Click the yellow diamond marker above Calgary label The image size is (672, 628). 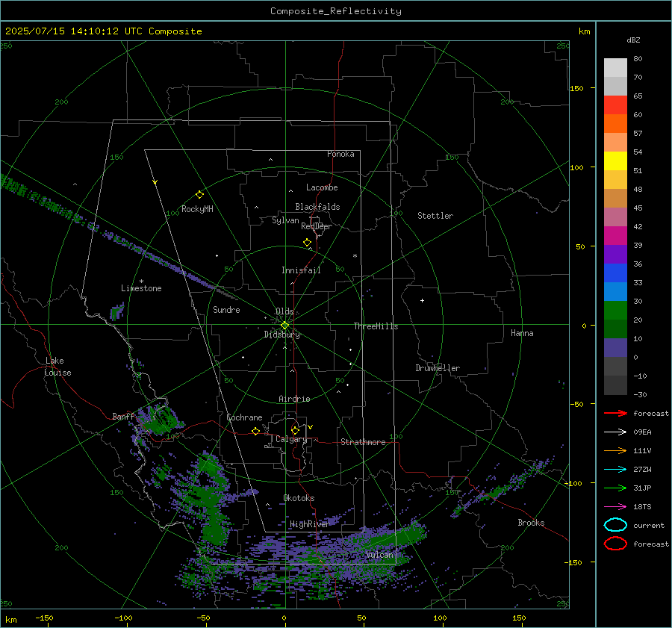coord(295,430)
